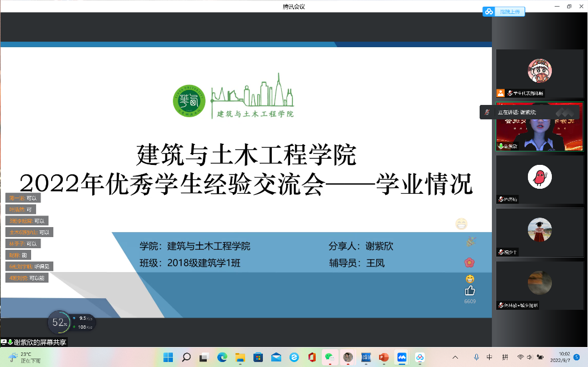Expand the system tray hidden icons chevron
Image resolution: width=588 pixels, height=367 pixels.
click(455, 357)
